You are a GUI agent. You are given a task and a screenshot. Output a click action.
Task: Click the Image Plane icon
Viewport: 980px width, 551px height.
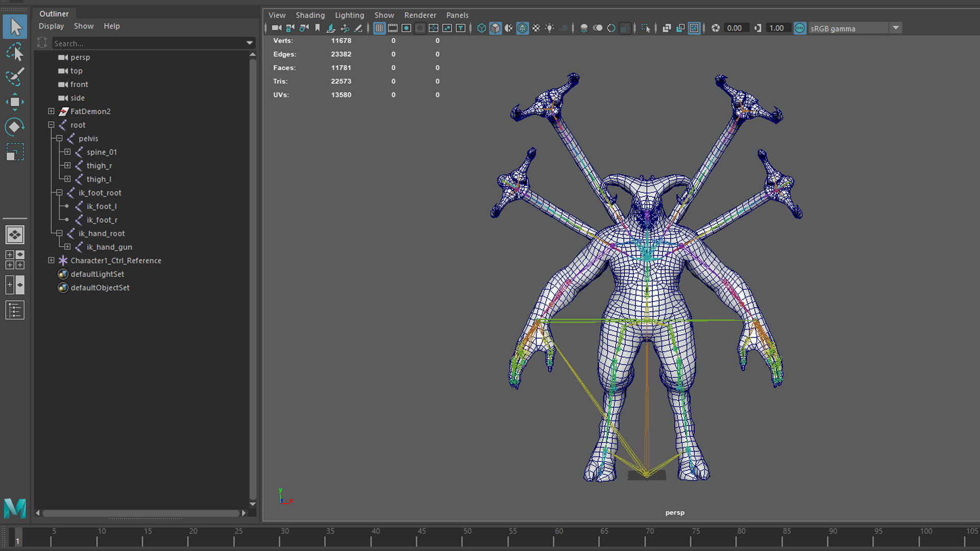click(331, 28)
